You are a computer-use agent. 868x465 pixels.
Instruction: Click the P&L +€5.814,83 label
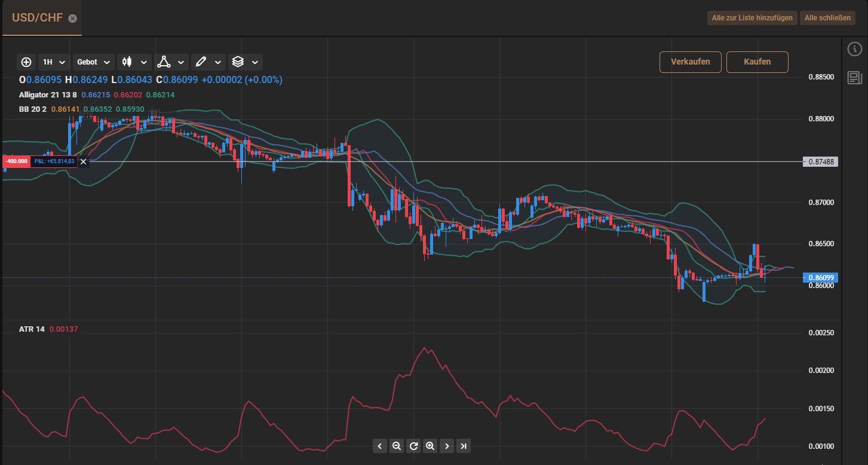pos(54,161)
